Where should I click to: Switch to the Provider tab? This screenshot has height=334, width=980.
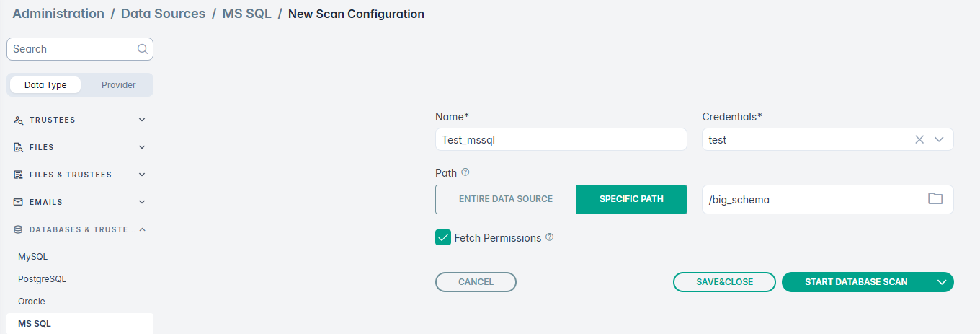118,85
